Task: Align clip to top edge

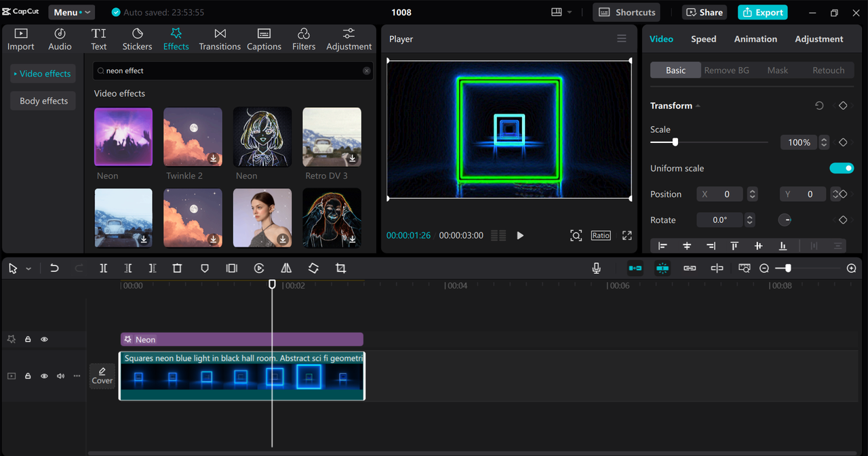Action: (734, 246)
